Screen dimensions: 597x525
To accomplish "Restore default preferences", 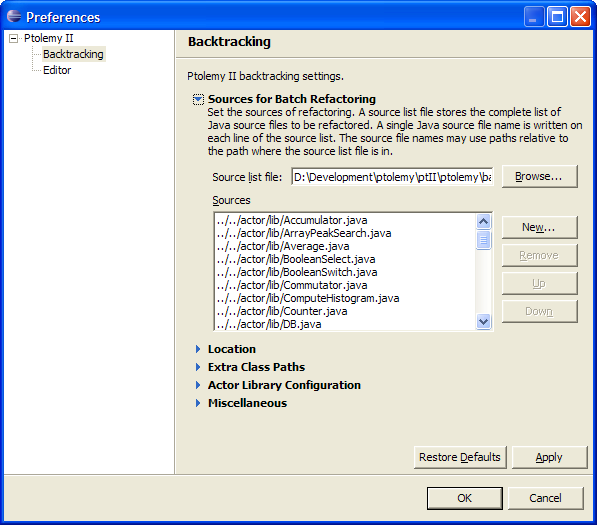I will [460, 457].
